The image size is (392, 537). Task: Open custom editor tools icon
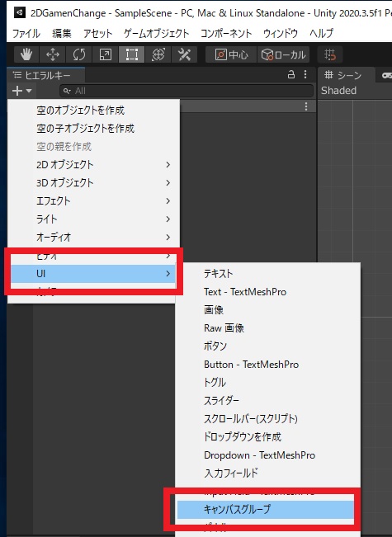click(x=184, y=54)
